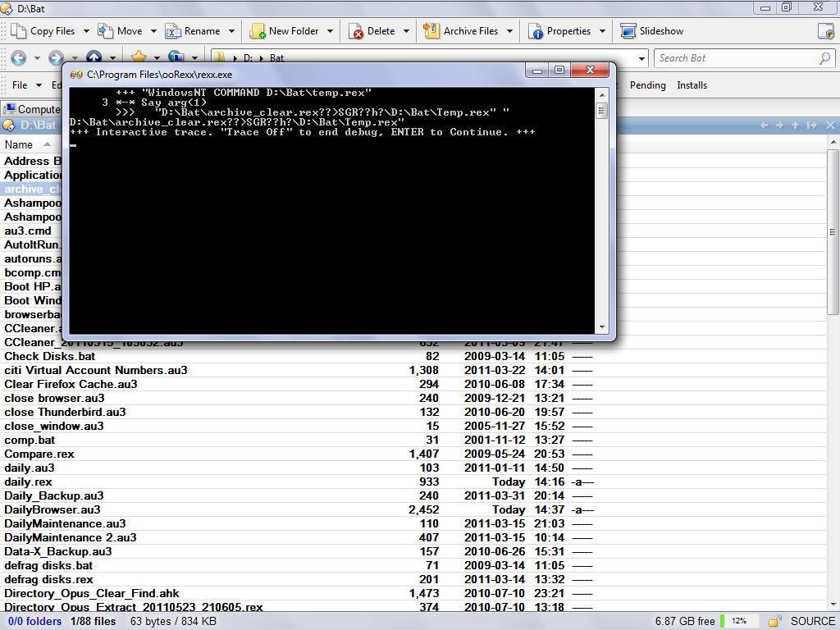Select the file daily.rex
The height and width of the screenshot is (630, 840).
tap(28, 482)
